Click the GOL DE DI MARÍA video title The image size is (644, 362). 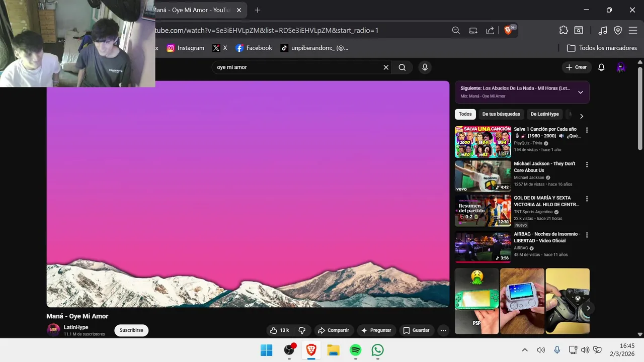coord(546,201)
